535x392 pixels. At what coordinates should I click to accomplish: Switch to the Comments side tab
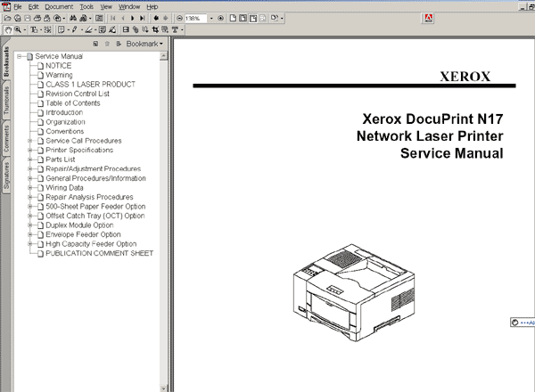(x=6, y=138)
